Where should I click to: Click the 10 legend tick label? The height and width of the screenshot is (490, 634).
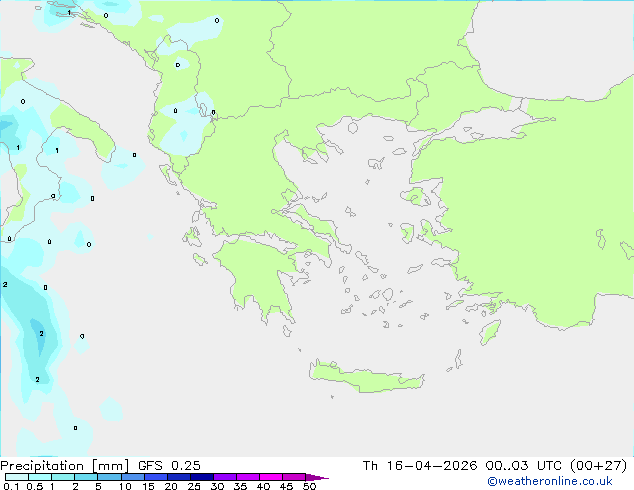point(125,486)
